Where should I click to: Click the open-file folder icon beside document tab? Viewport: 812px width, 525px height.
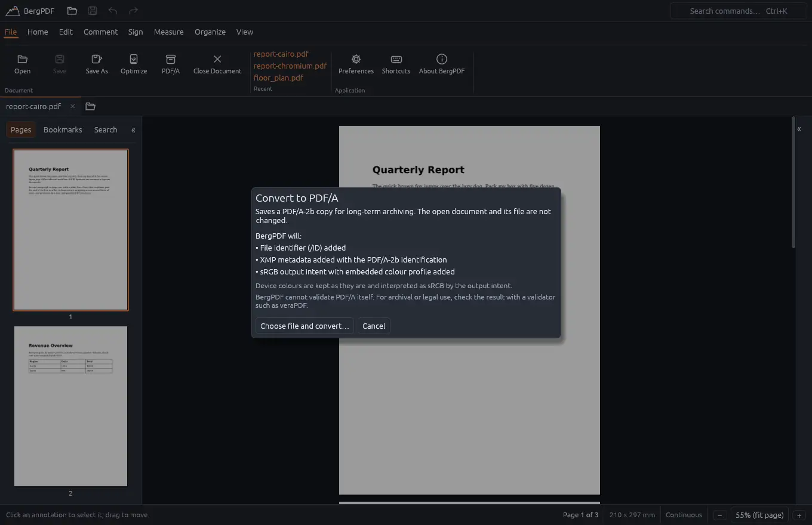90,106
